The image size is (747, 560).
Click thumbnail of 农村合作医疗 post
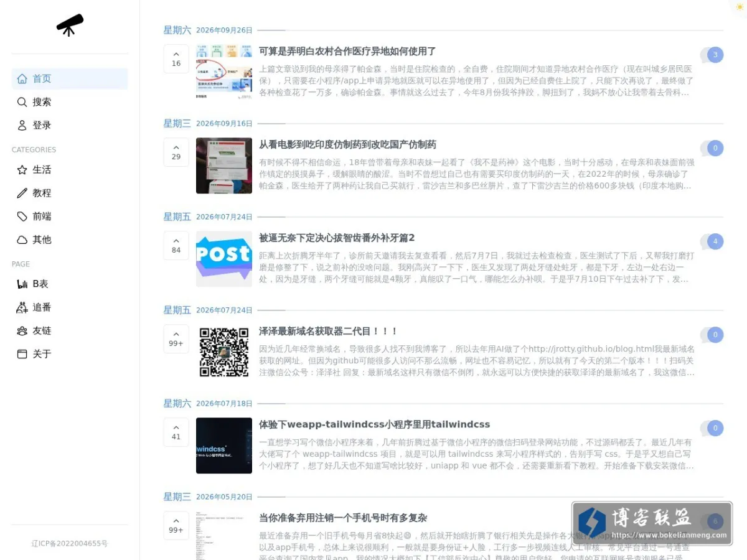pyautogui.click(x=224, y=72)
